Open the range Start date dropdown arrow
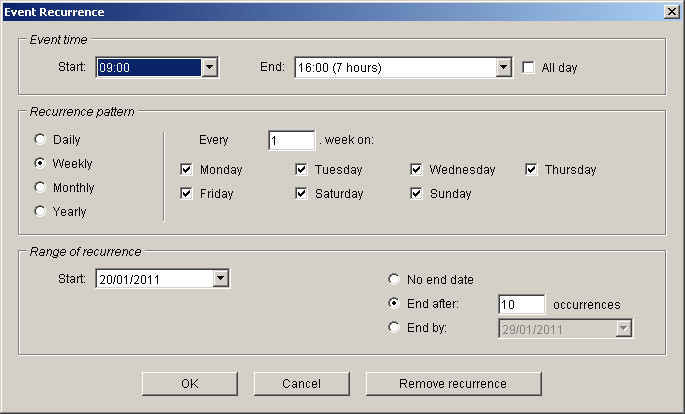The height and width of the screenshot is (414, 685). pyautogui.click(x=221, y=279)
